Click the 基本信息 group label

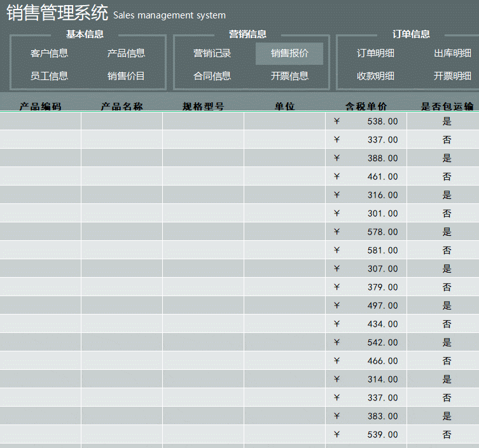(85, 34)
